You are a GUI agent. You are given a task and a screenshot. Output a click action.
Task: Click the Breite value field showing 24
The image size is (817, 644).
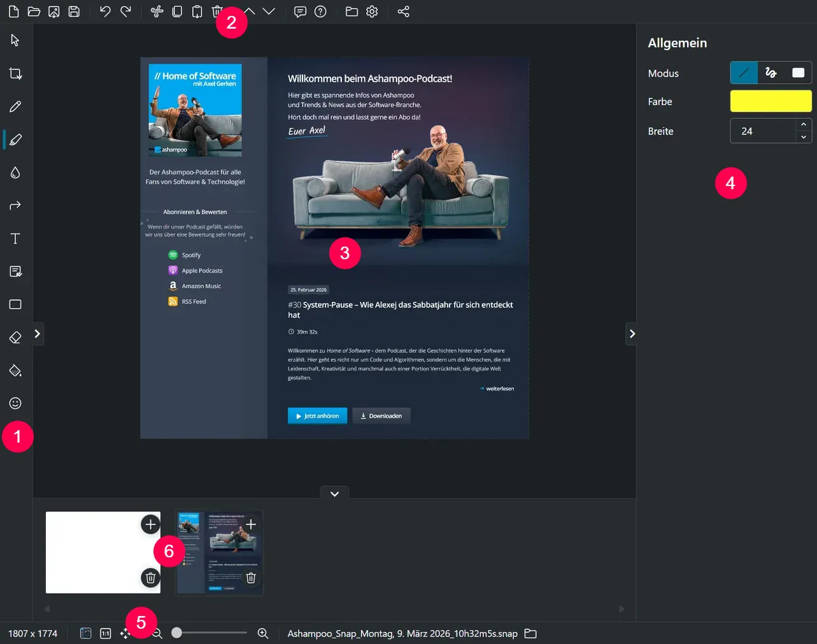(763, 131)
